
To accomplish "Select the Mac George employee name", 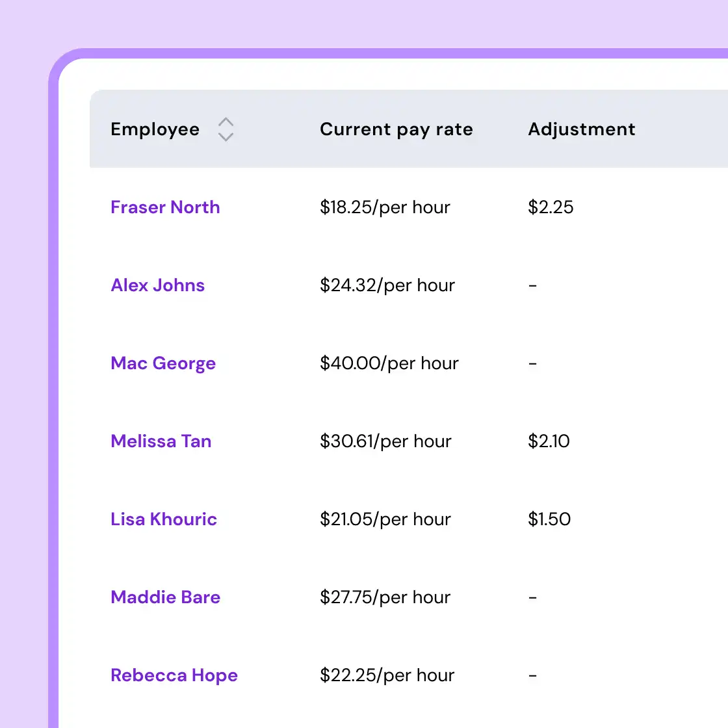I will click(x=163, y=363).
